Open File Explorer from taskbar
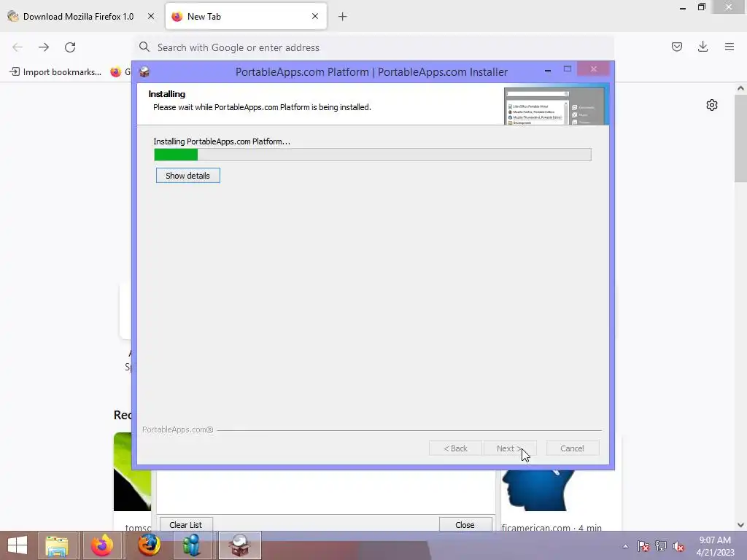This screenshot has height=560, width=747. pyautogui.click(x=57, y=545)
